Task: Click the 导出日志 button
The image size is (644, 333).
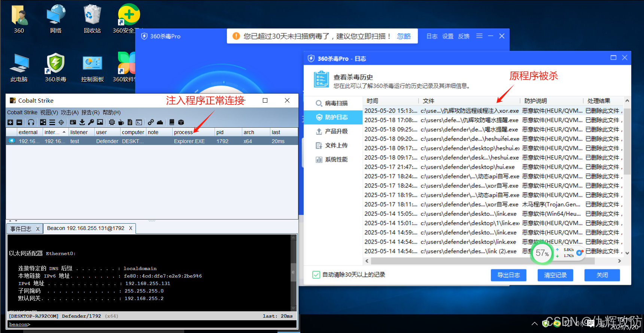Action: click(x=508, y=275)
